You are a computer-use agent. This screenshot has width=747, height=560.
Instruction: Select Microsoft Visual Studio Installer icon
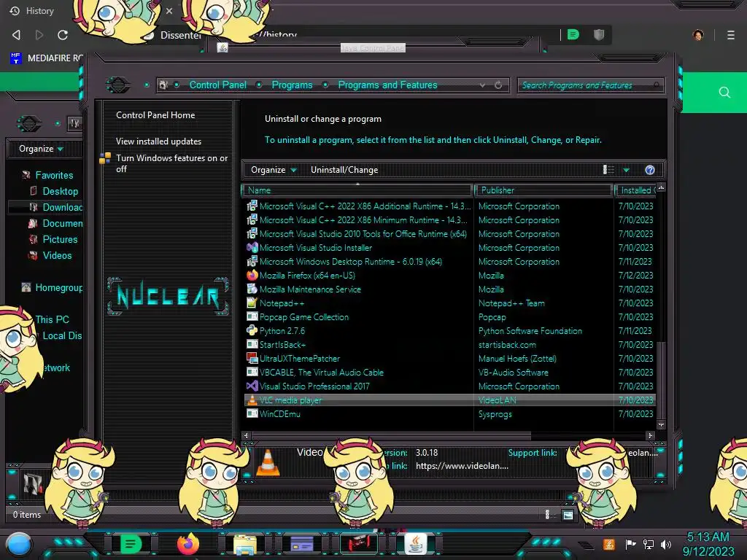252,248
